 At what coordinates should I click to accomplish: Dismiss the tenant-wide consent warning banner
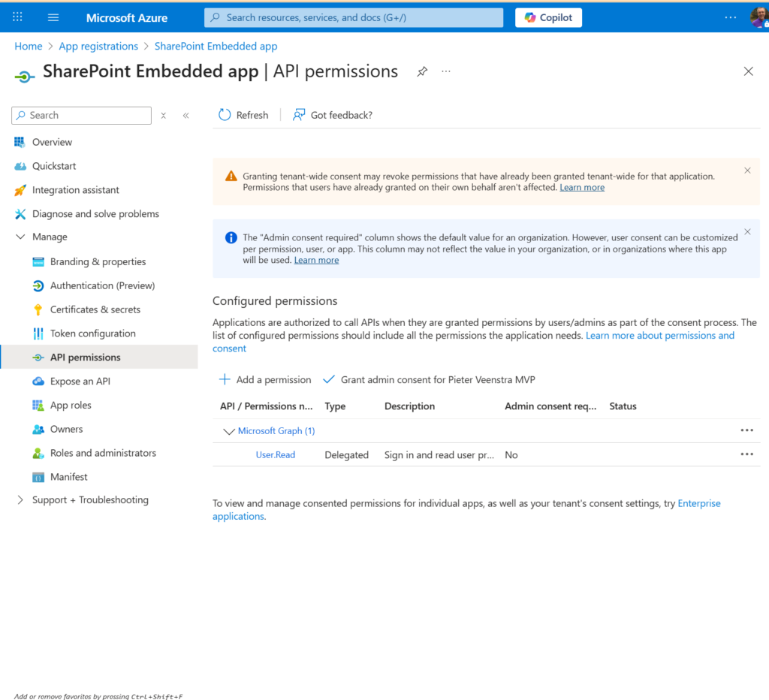point(747,170)
